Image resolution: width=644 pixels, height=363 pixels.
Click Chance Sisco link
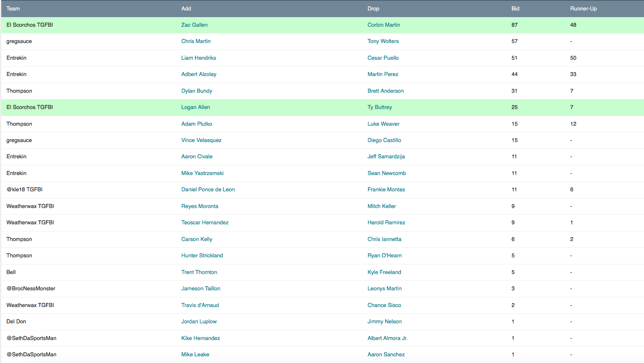pyautogui.click(x=384, y=305)
